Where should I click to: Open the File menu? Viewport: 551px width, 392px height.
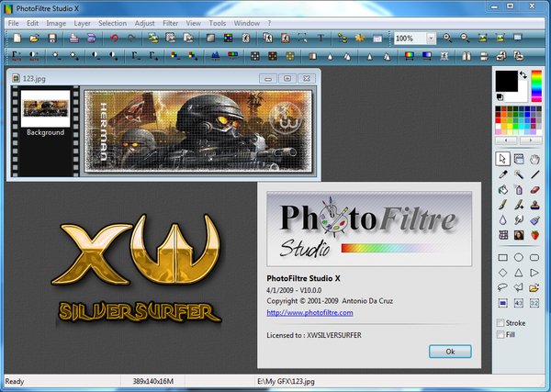point(14,23)
